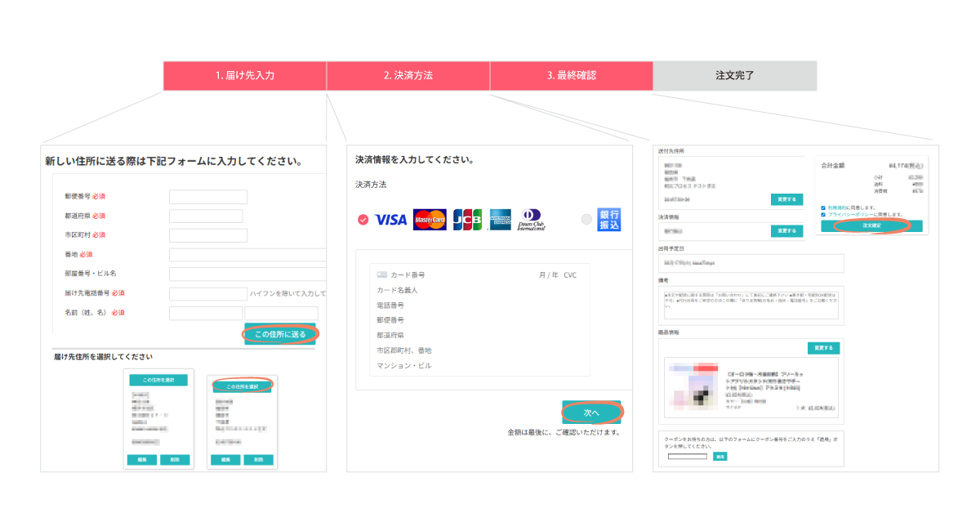
Task: Check the 利用規約 agreement checkbox
Action: (x=823, y=207)
